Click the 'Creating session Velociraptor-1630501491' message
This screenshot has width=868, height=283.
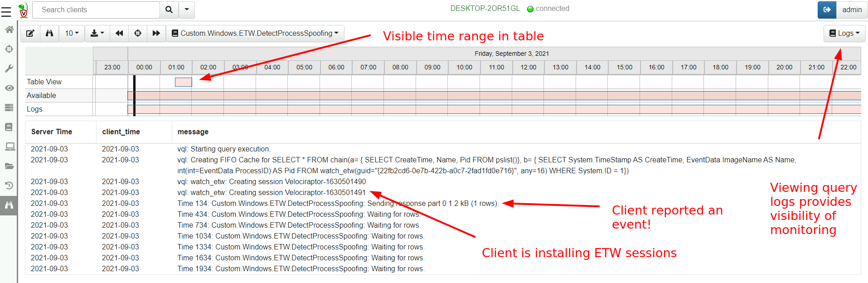tap(272, 192)
